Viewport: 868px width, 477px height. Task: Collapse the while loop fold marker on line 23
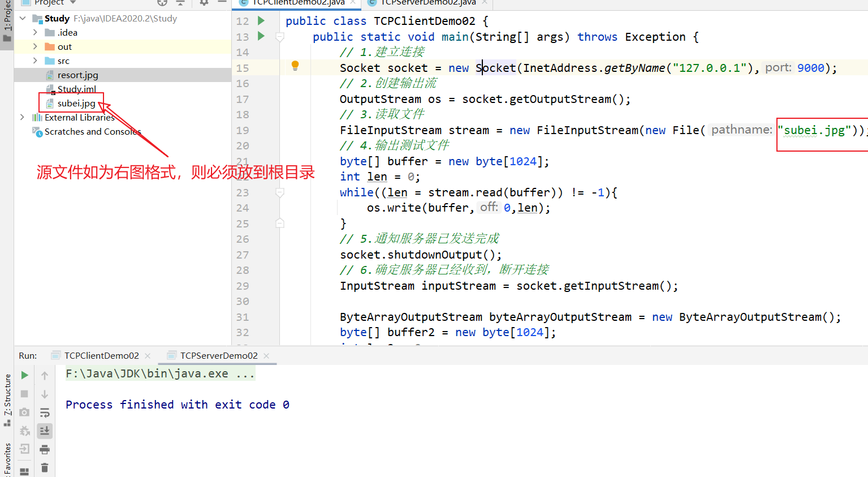(x=279, y=192)
